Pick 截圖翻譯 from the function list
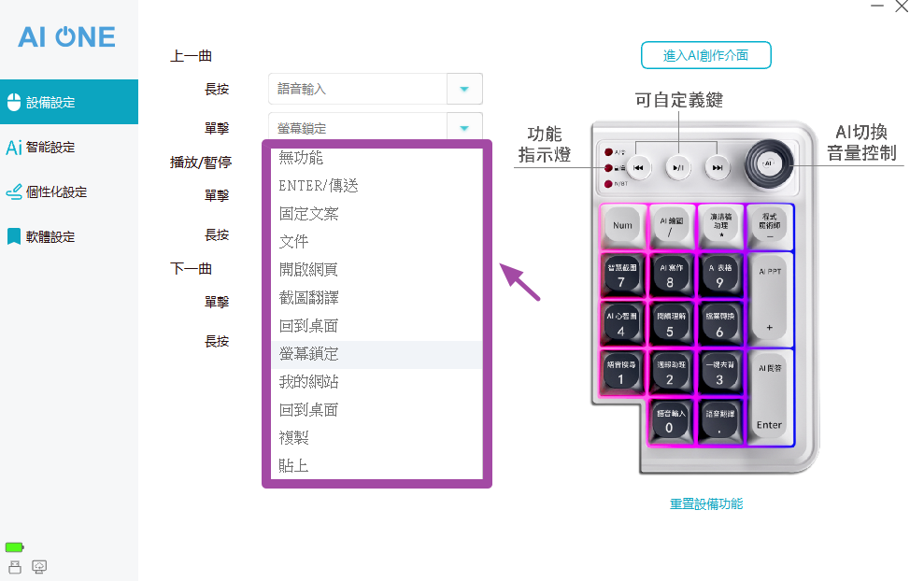This screenshot has height=581, width=924. [308, 298]
